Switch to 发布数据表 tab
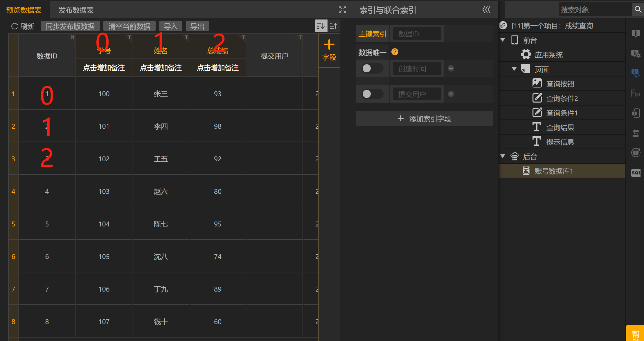 [76, 10]
